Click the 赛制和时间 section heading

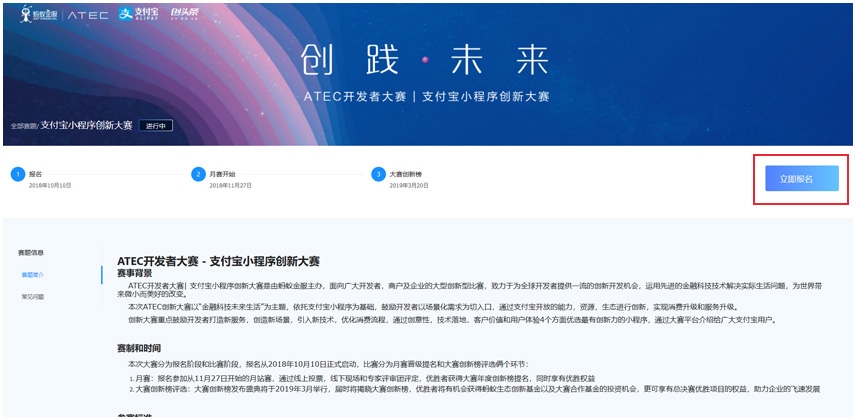point(138,348)
